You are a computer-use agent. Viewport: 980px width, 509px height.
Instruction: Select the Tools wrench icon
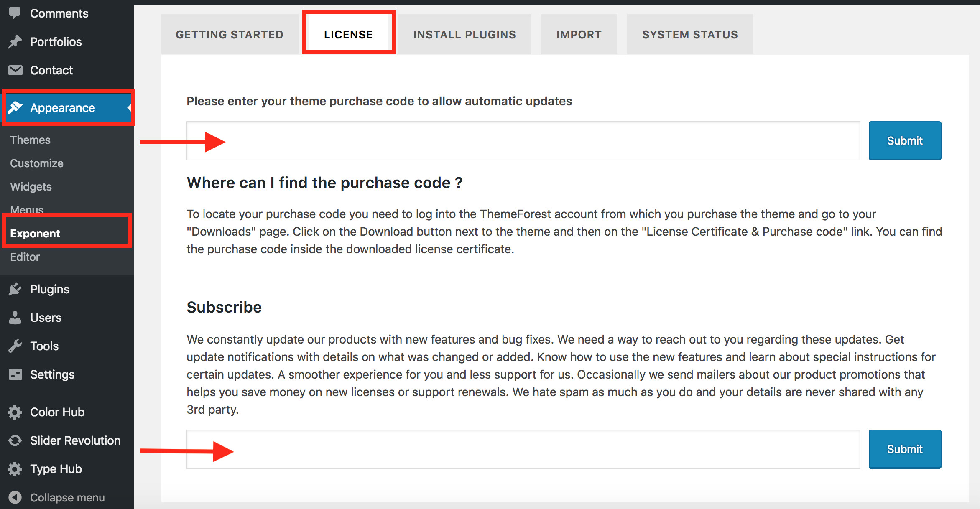[x=15, y=346]
